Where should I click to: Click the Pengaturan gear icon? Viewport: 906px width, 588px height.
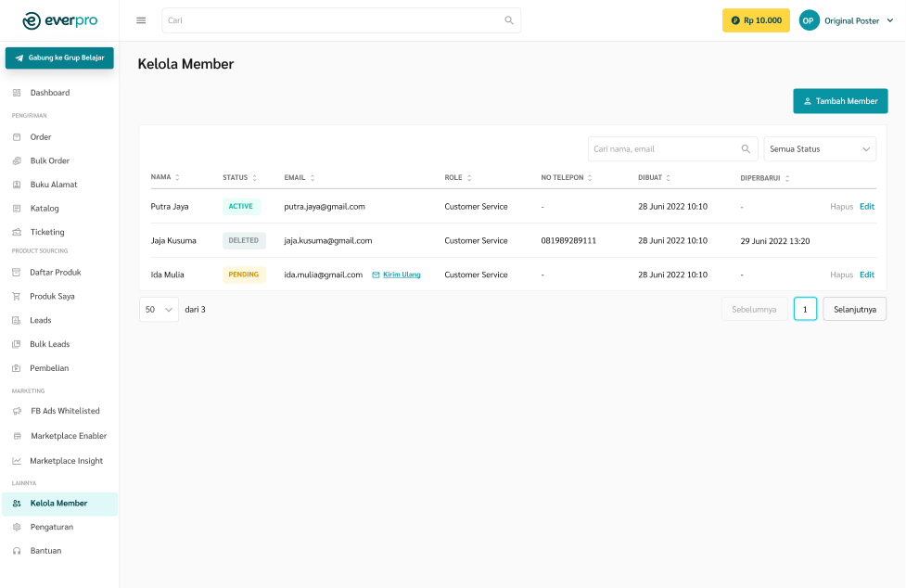click(17, 527)
